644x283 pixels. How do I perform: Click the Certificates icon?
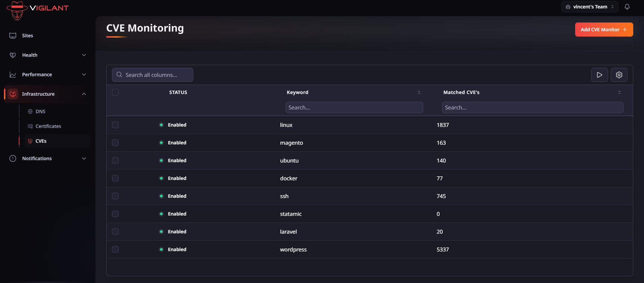[x=30, y=126]
